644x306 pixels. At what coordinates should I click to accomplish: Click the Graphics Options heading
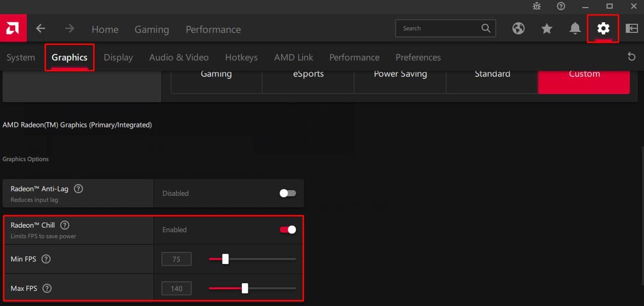click(25, 159)
